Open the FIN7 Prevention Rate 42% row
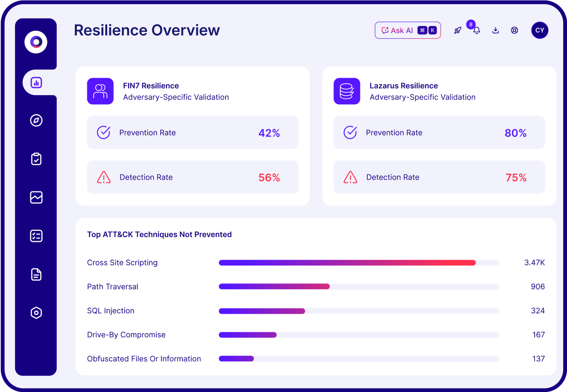Image resolution: width=567 pixels, height=392 pixels. click(193, 133)
